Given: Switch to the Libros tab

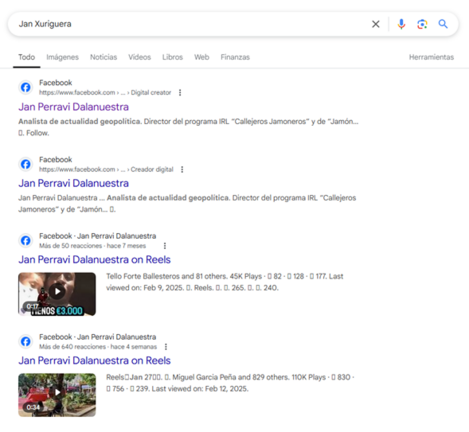Looking at the screenshot, I should [x=173, y=57].
